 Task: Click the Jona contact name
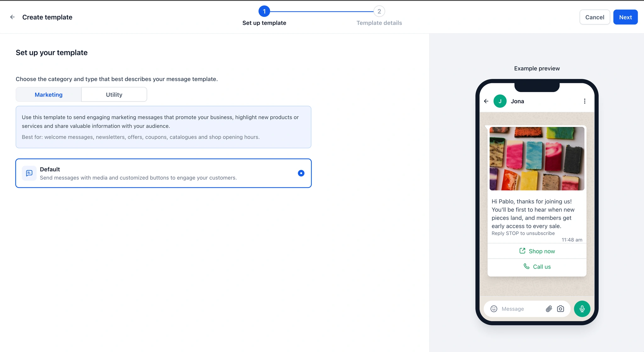[x=517, y=101]
